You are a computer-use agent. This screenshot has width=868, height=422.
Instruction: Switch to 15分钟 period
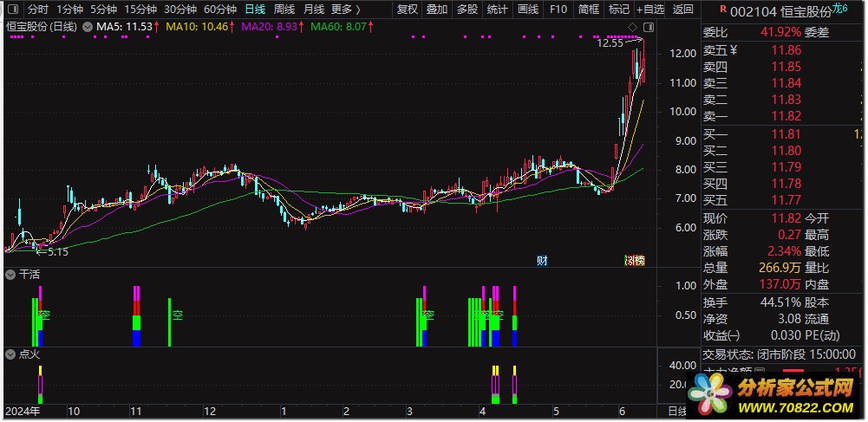tap(140, 10)
